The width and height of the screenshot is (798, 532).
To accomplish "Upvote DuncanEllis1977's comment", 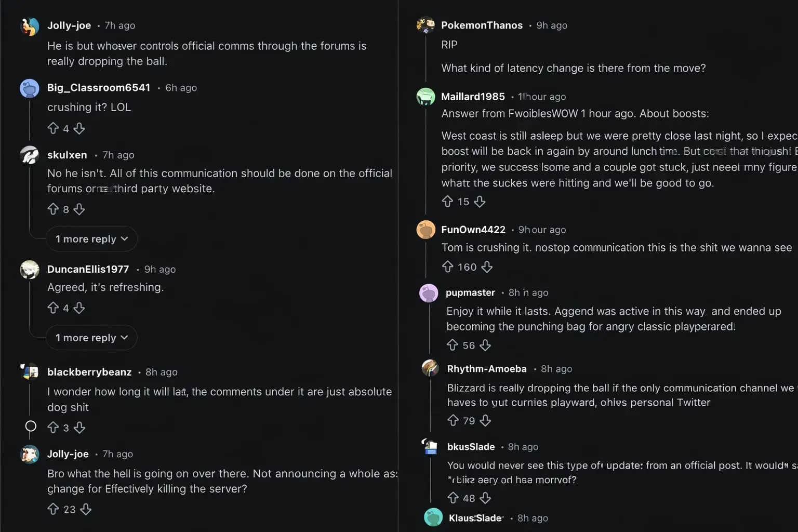I will (54, 308).
